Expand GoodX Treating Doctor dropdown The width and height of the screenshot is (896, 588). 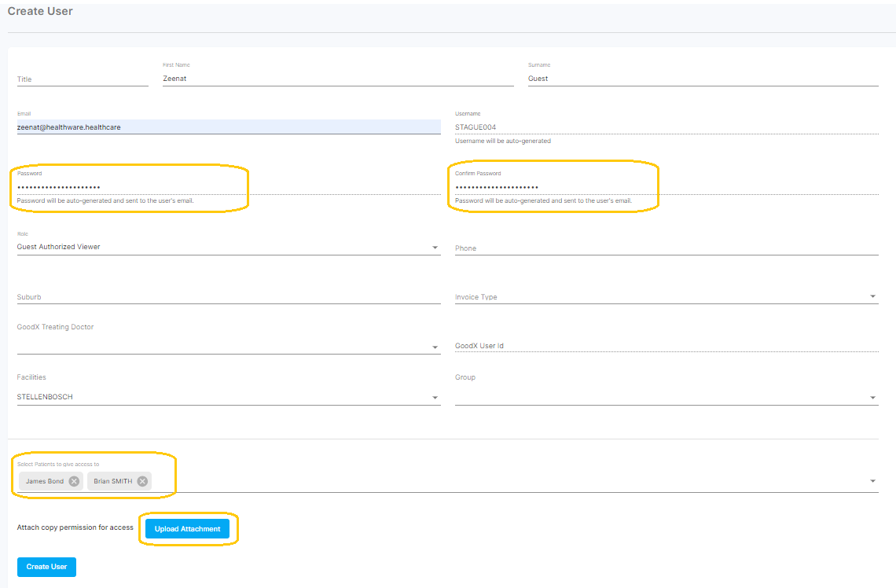coord(435,347)
